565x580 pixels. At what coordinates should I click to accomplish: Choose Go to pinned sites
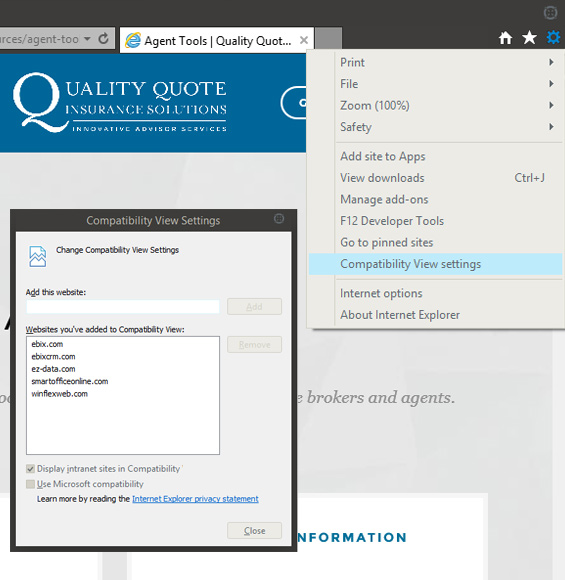click(x=435, y=242)
